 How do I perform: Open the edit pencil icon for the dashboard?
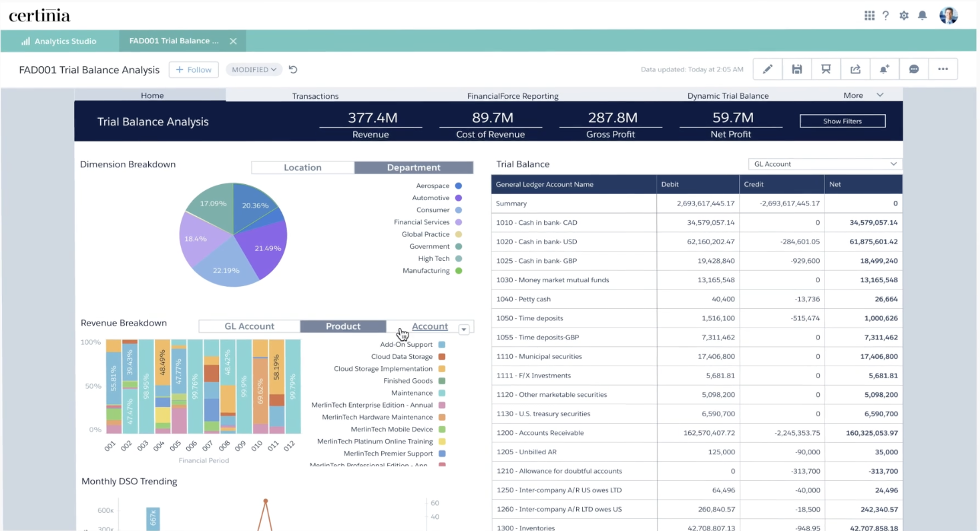(766, 69)
